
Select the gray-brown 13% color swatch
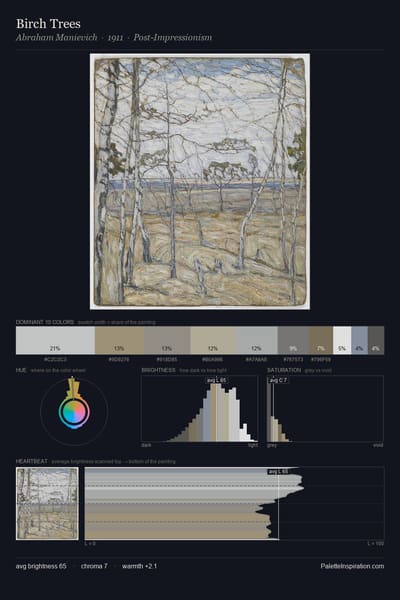(167, 340)
